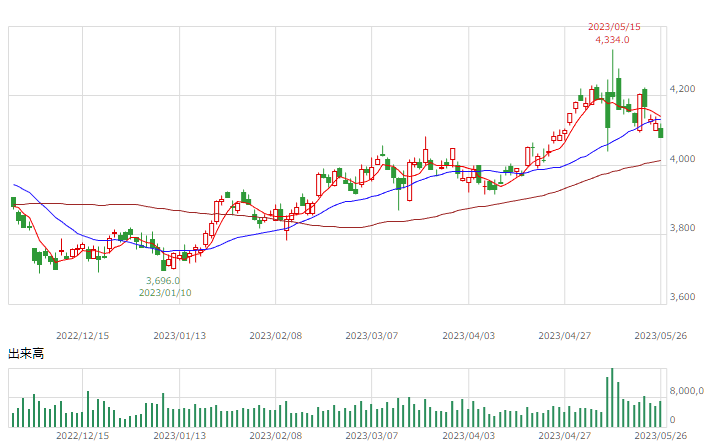Viewport: 704px width, 445px height.
Task: Click the 2023/01/10 low date label
Action: 165,293
